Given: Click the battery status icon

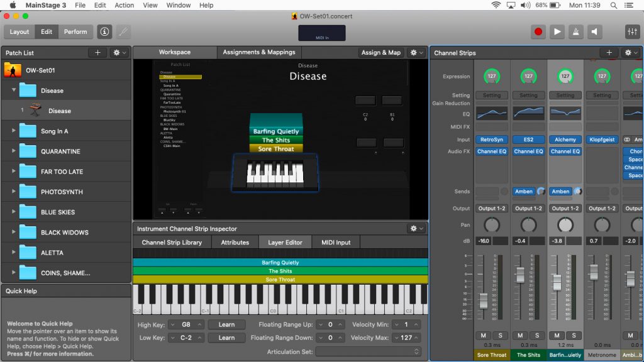Looking at the screenshot, I should click(x=555, y=5).
